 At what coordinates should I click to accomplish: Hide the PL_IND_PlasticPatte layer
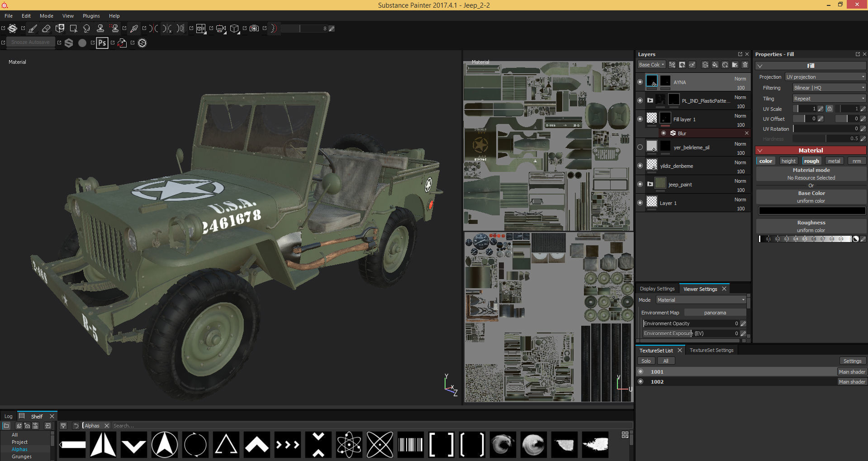(x=640, y=100)
